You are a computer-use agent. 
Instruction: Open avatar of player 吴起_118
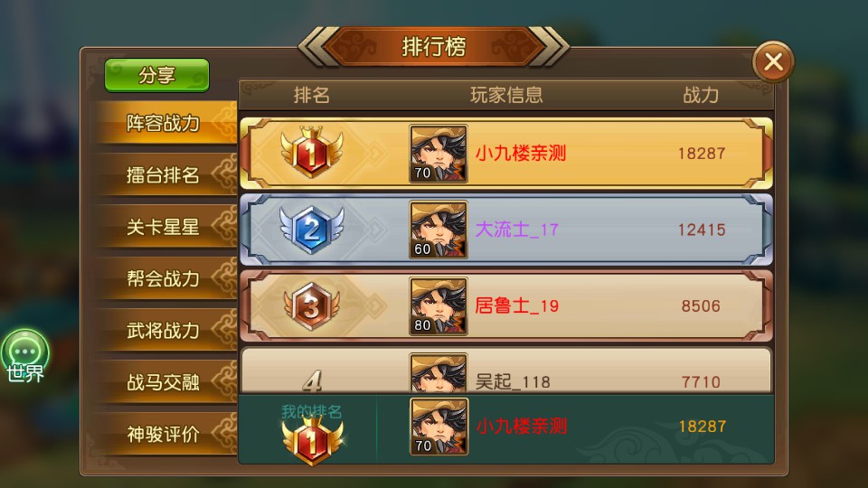pyautogui.click(x=439, y=373)
